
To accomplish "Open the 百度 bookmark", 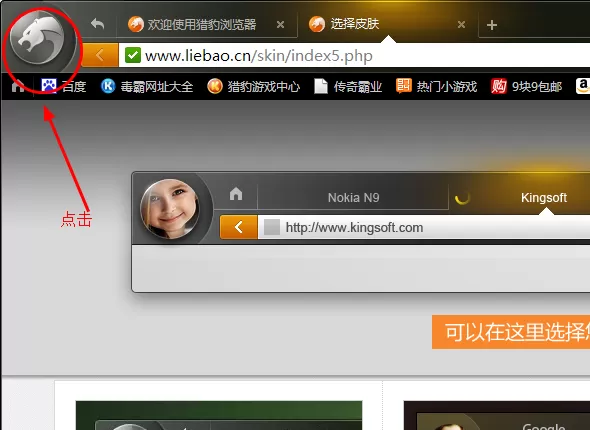I will [63, 87].
